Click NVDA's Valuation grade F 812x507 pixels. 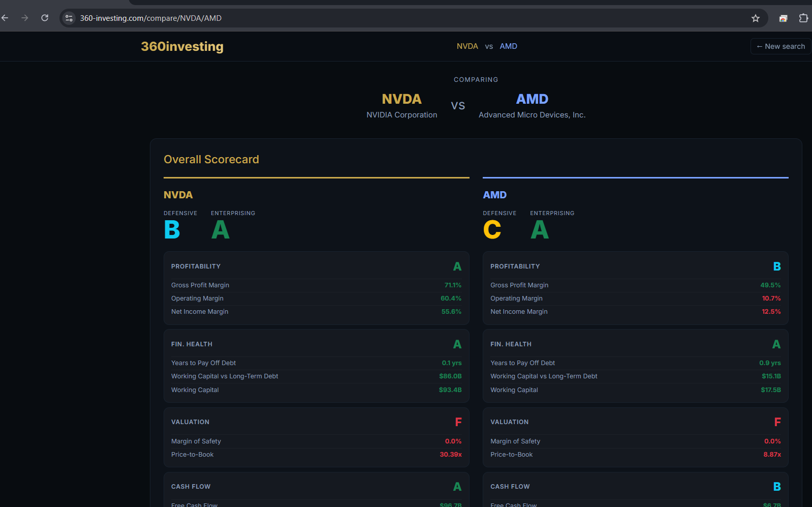[x=458, y=422]
